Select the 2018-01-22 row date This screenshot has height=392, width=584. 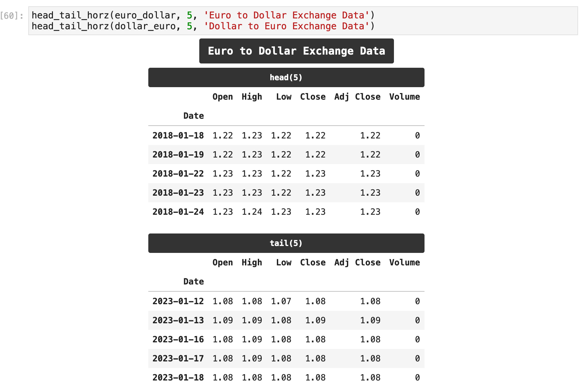178,174
